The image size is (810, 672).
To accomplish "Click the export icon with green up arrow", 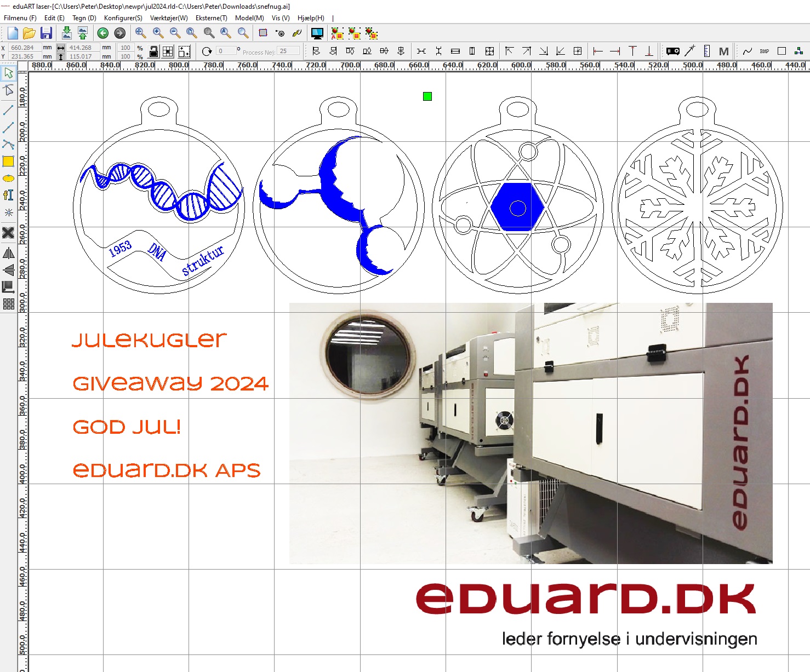I will pos(83,33).
